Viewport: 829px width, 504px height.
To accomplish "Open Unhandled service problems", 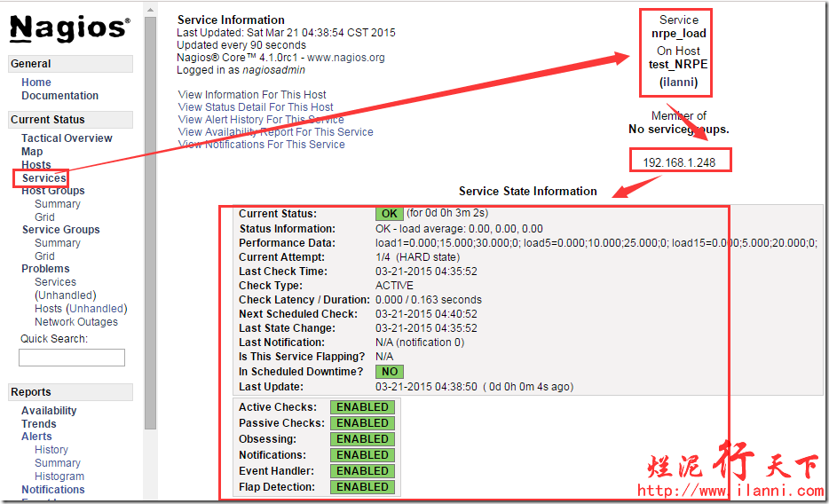I will click(x=66, y=295).
